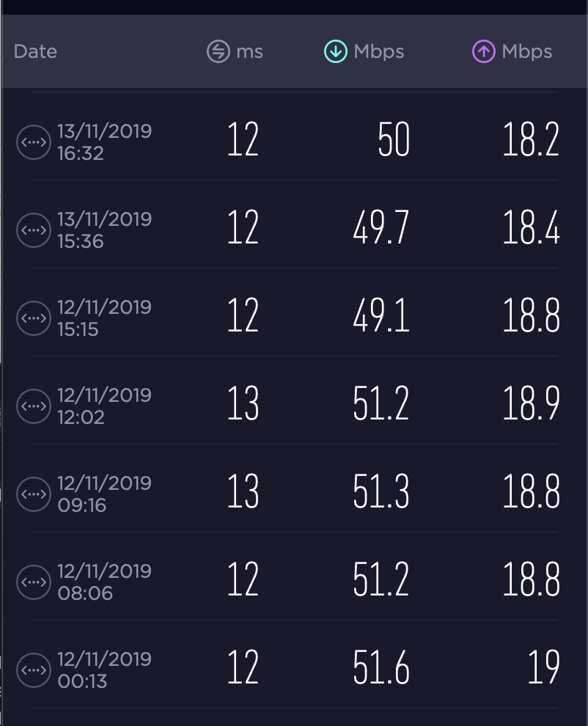The image size is (588, 726).
Task: Select the 18.9 Mbps upload value
Action: pyautogui.click(x=531, y=405)
